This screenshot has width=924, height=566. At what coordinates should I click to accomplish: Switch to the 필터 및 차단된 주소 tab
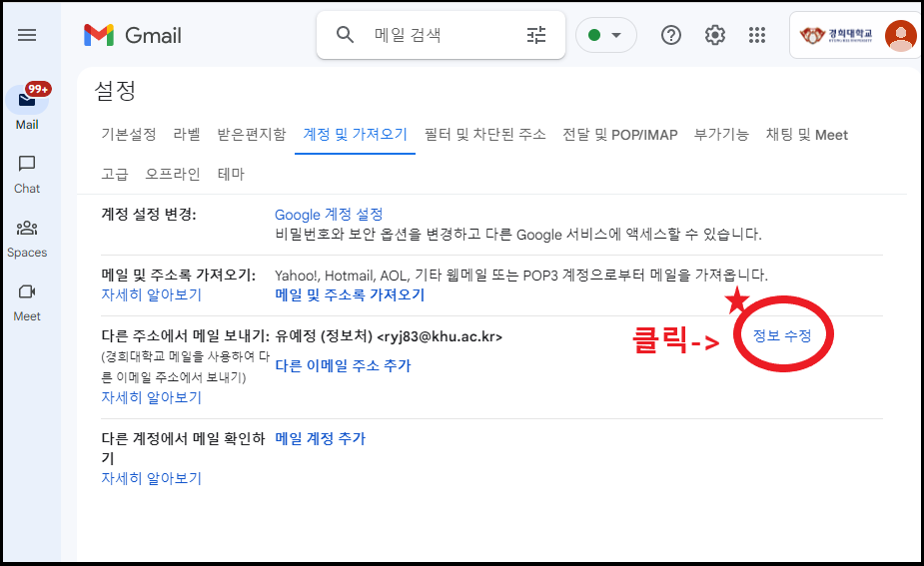tap(484, 135)
